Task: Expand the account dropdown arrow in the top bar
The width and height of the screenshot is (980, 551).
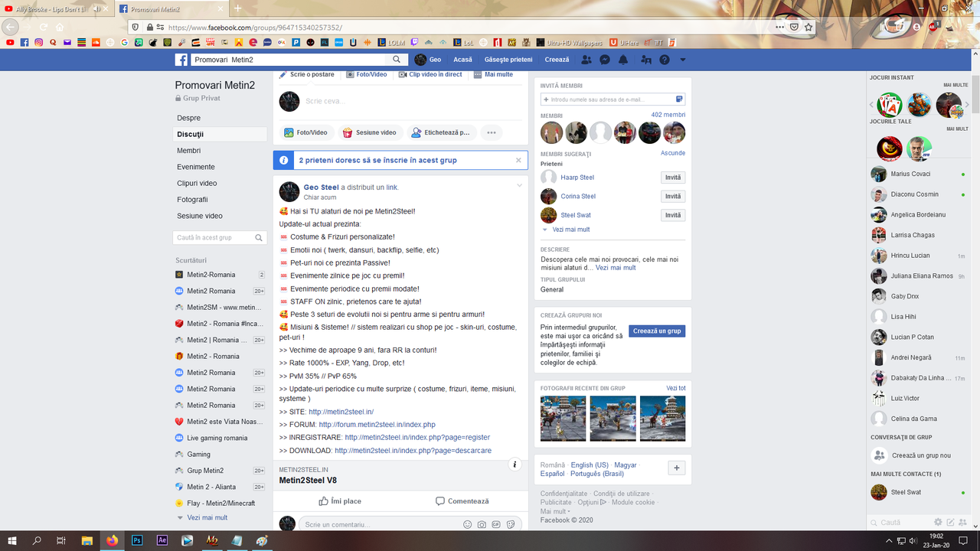Action: tap(683, 60)
